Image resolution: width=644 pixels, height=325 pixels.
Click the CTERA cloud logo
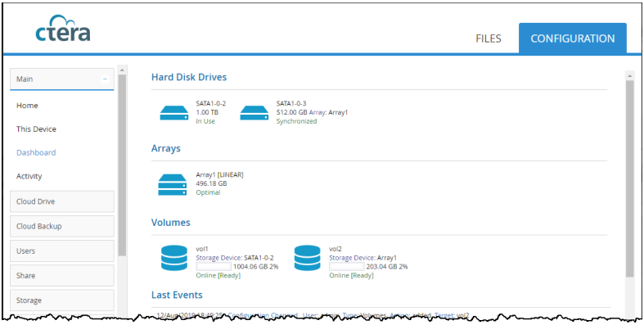click(x=63, y=29)
